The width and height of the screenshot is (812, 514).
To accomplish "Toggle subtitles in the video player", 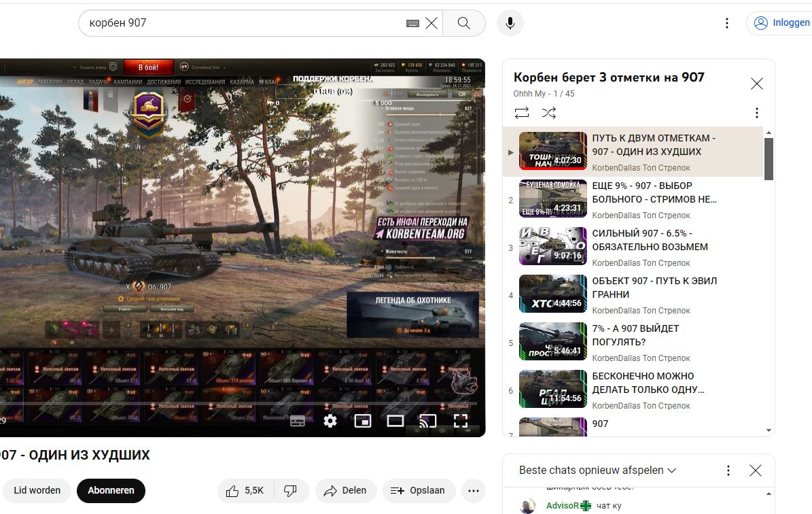I will point(297,421).
